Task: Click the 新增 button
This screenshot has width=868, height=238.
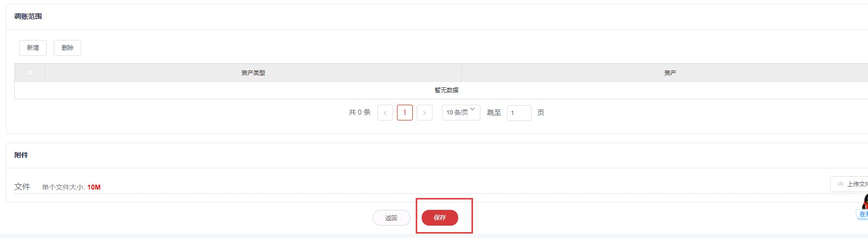Action: (x=33, y=48)
